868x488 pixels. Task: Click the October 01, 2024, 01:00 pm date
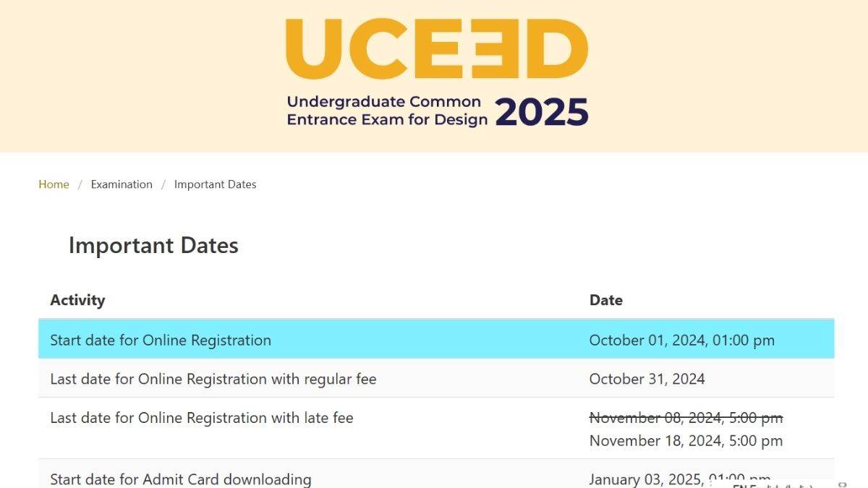[x=681, y=341]
